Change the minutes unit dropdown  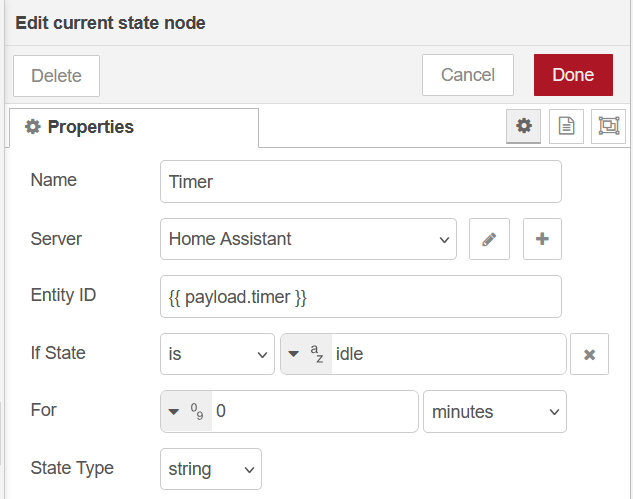pyautogui.click(x=494, y=411)
